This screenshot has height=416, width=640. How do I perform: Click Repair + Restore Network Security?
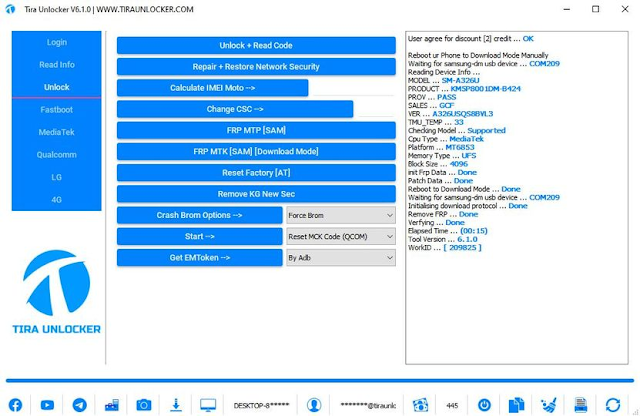(256, 67)
